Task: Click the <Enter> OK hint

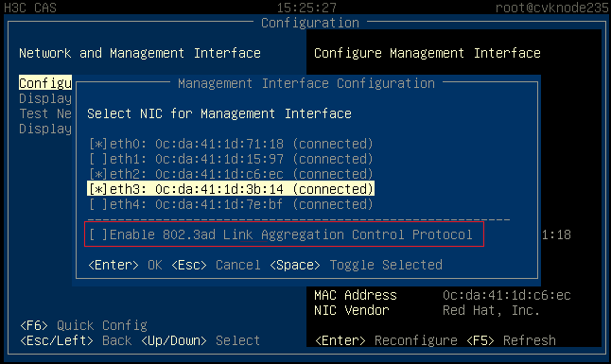Action: [x=125, y=265]
